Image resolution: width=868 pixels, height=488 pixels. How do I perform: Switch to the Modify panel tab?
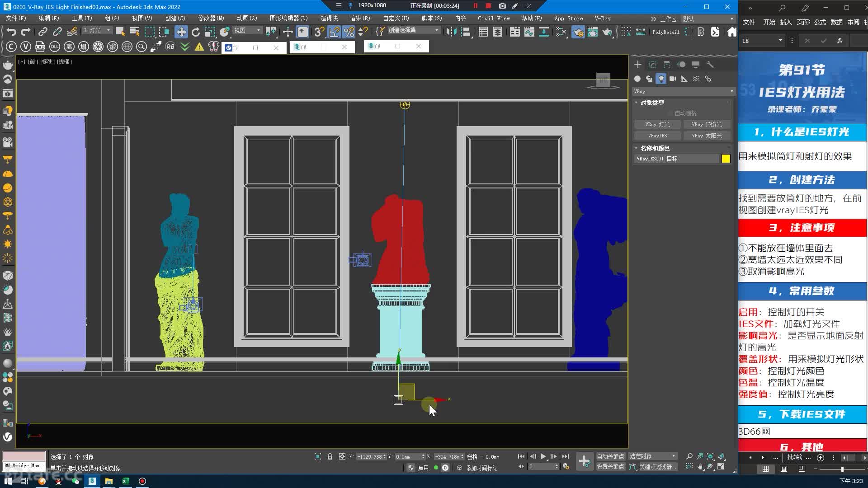click(652, 65)
